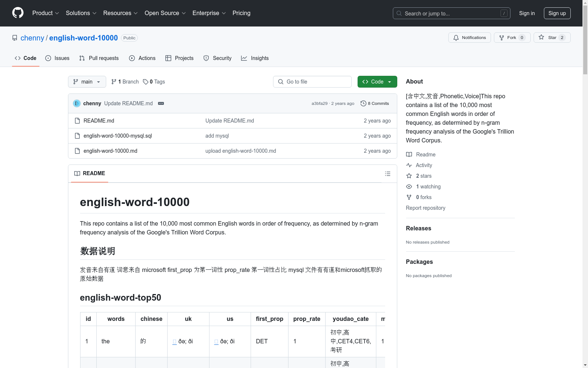588x368 pixels.
Task: Expand the commit message ellipsis icon
Action: pos(161,103)
